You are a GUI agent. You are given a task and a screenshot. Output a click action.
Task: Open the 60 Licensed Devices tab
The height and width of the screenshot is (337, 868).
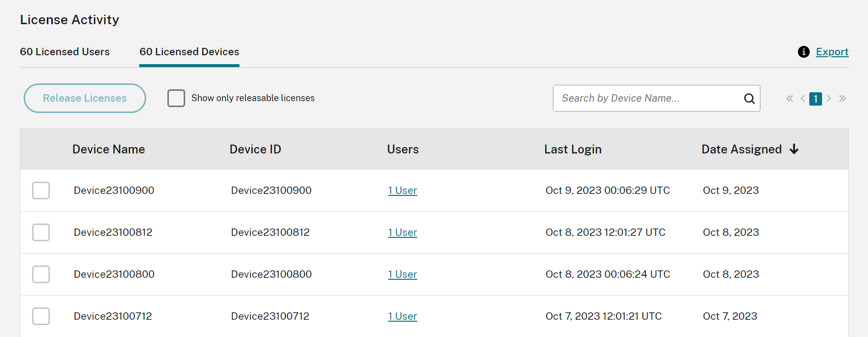pos(189,52)
